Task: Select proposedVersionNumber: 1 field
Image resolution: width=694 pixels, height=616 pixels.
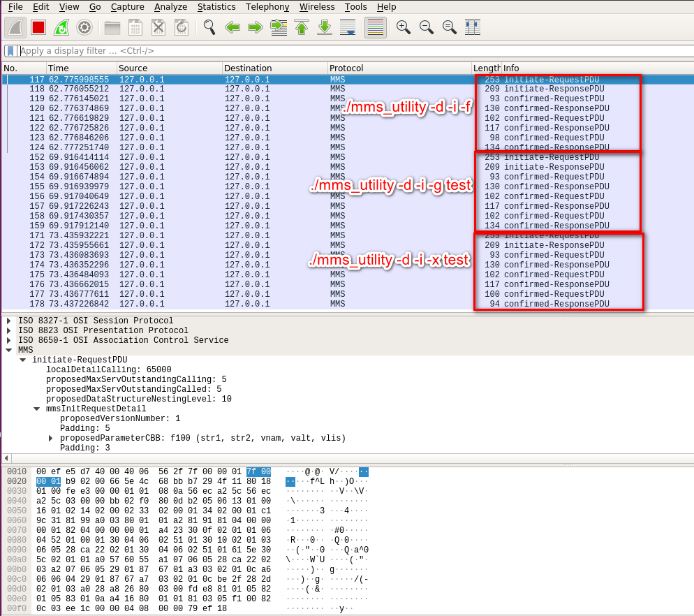Action: [x=120, y=418]
